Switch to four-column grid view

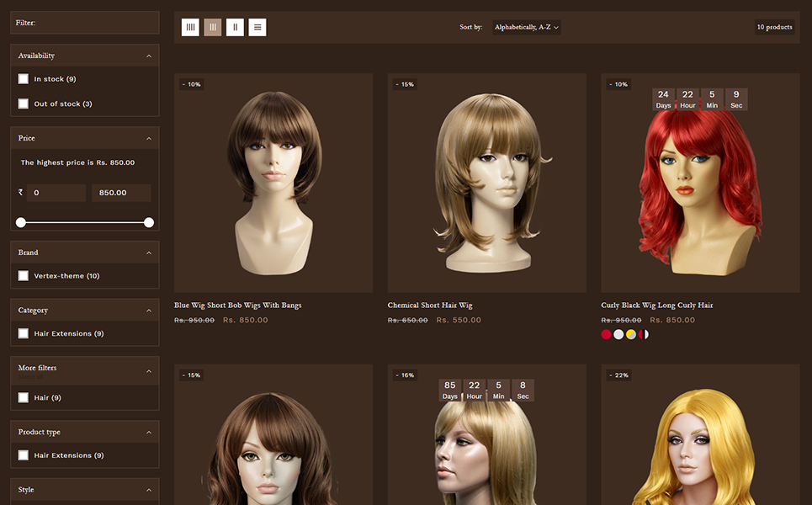pyautogui.click(x=191, y=28)
